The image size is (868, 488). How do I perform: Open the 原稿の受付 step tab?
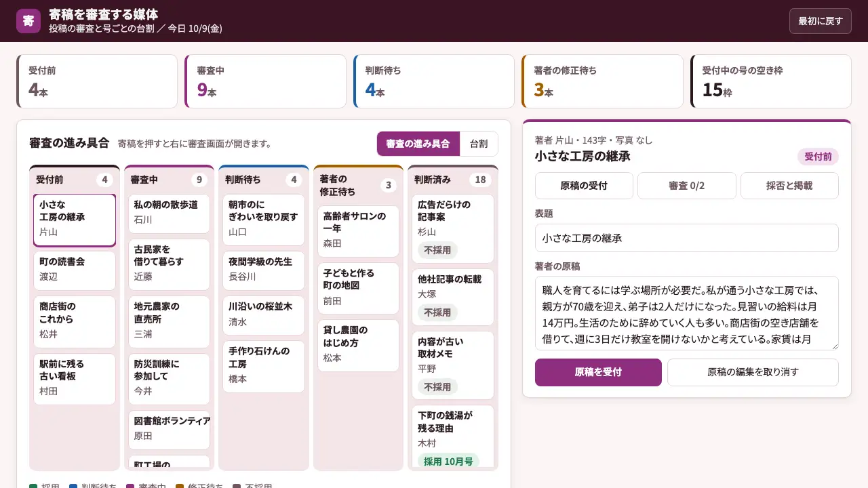[x=584, y=186]
